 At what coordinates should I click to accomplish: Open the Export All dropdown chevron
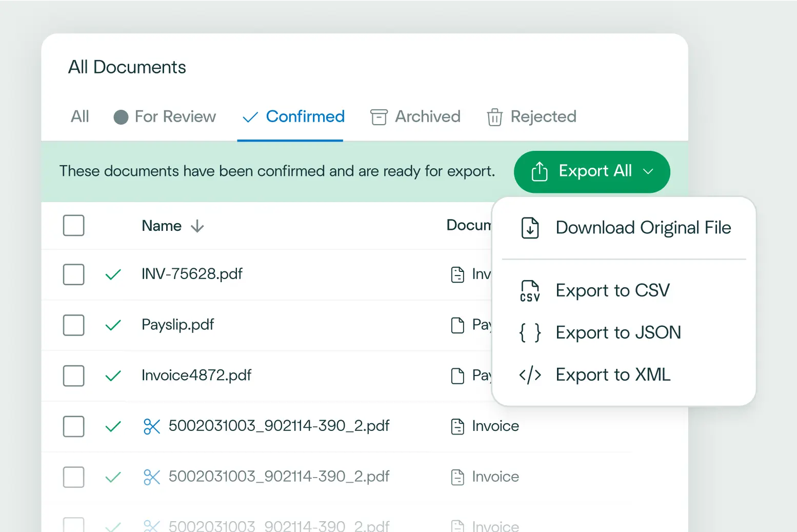click(x=648, y=172)
